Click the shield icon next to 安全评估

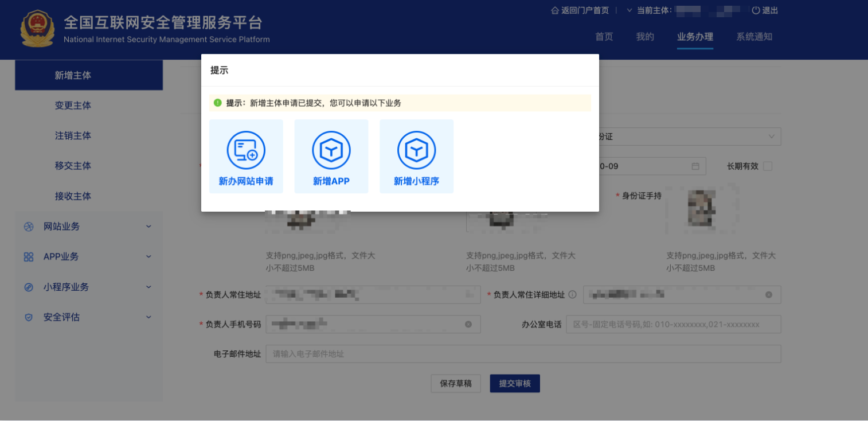pyautogui.click(x=29, y=317)
